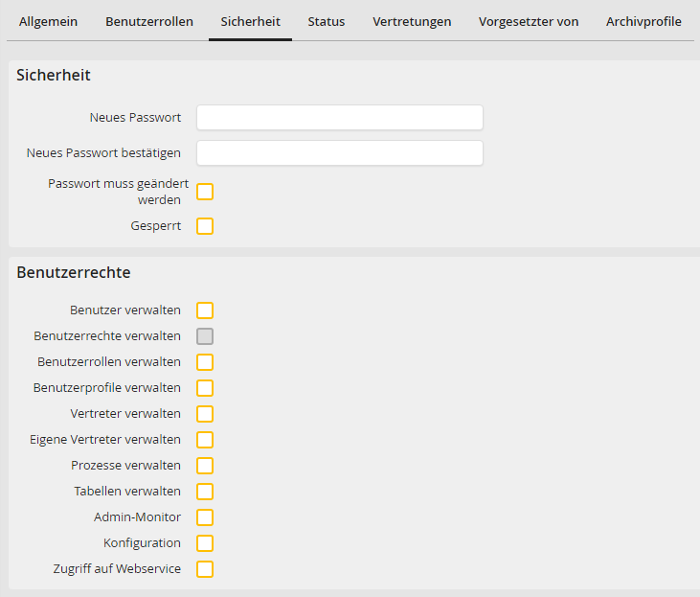Image resolution: width=700 pixels, height=597 pixels.
Task: Check Eigene Vertreter verwalten option
Action: click(x=205, y=440)
